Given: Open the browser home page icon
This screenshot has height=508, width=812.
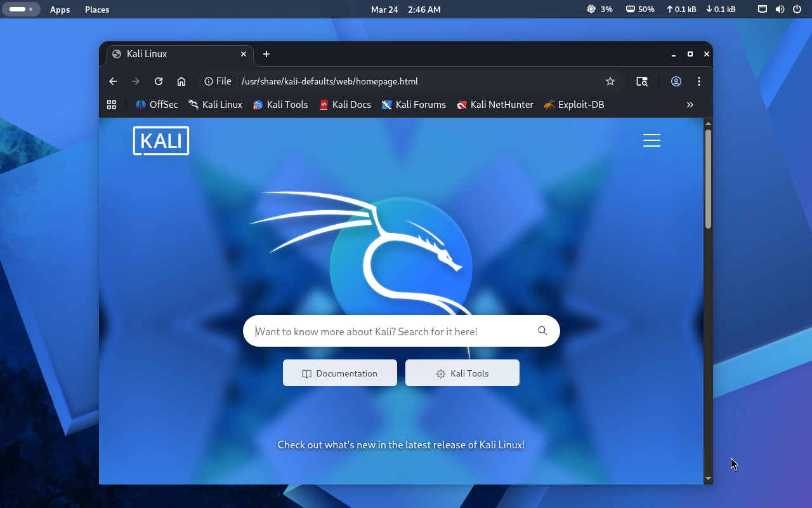Looking at the screenshot, I should tap(181, 81).
